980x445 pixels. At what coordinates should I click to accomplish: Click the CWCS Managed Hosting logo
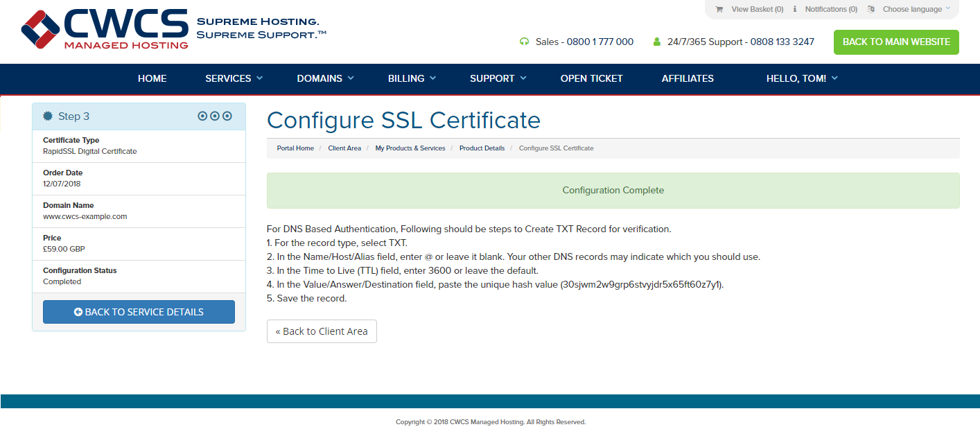click(x=105, y=28)
